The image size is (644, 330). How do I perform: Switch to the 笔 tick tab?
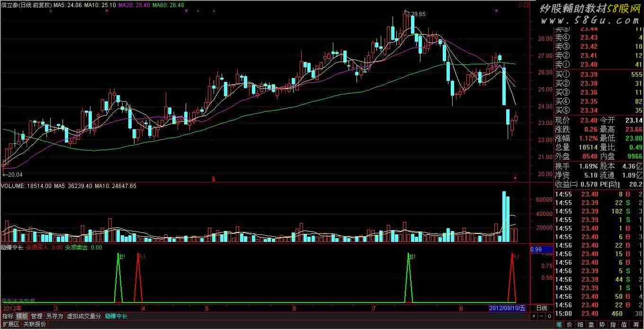(x=559, y=325)
